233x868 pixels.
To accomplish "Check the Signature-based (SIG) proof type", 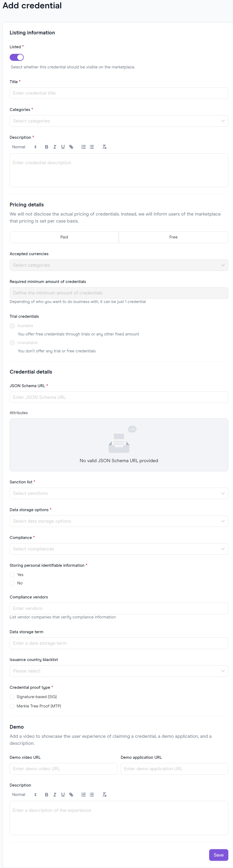I will 12,697.
